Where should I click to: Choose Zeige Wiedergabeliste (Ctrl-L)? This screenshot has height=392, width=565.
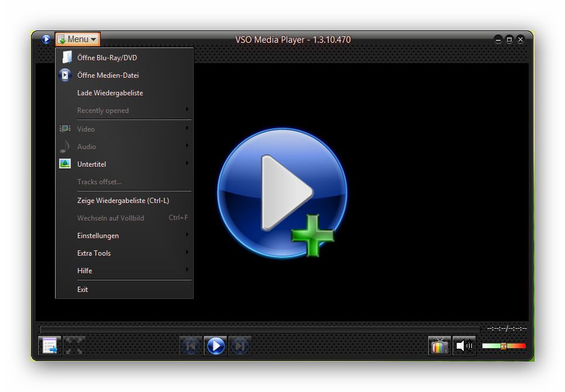[x=124, y=201]
